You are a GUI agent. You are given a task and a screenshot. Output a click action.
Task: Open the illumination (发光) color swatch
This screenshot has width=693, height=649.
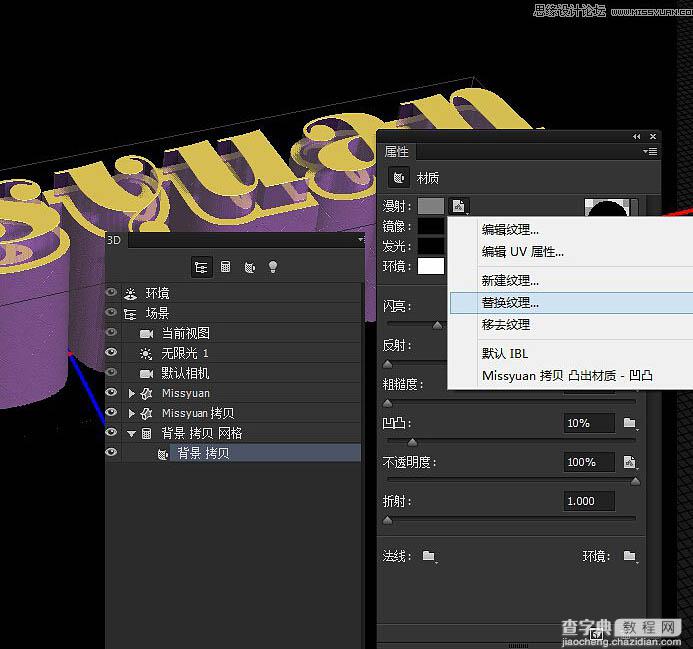tap(431, 246)
